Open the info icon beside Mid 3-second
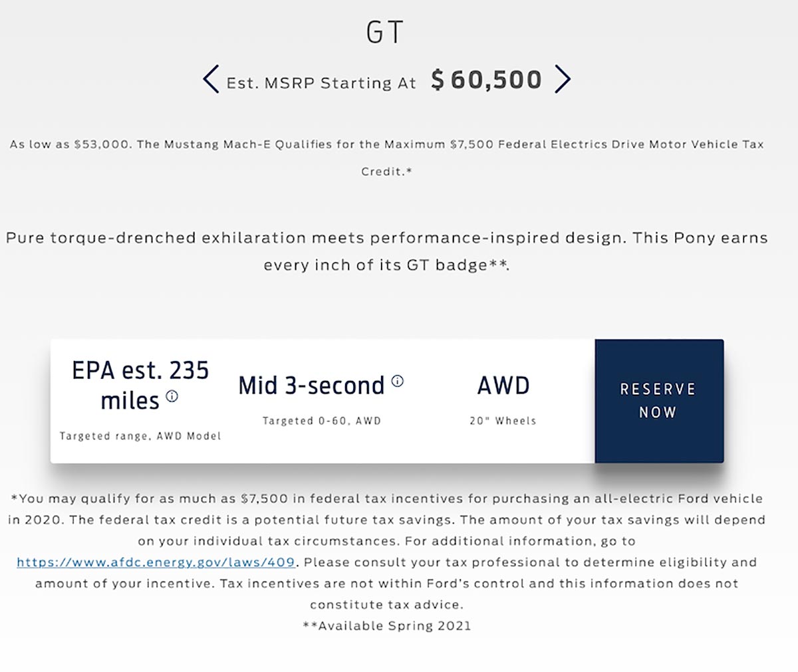This screenshot has height=672, width=798. point(397,381)
